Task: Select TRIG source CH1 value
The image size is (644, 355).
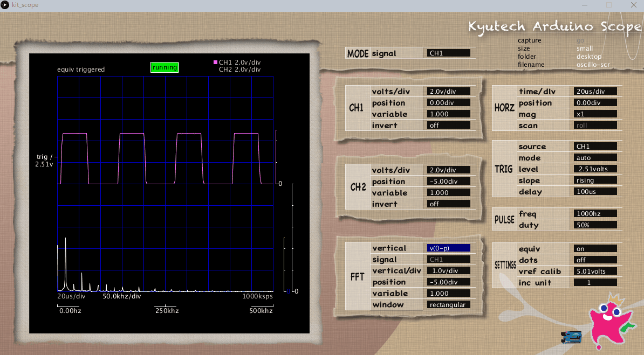Action: click(x=595, y=146)
